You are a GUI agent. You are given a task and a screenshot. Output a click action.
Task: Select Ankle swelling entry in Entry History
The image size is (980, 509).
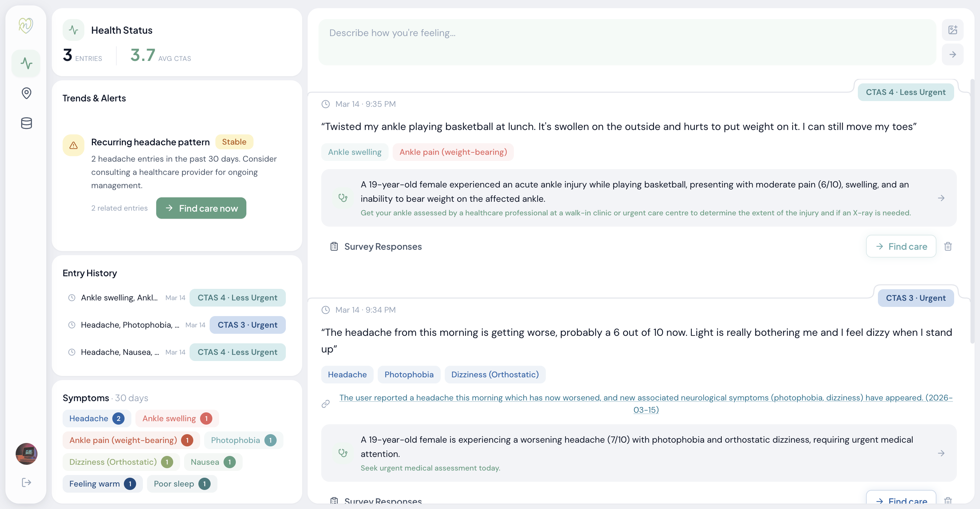[x=119, y=297]
